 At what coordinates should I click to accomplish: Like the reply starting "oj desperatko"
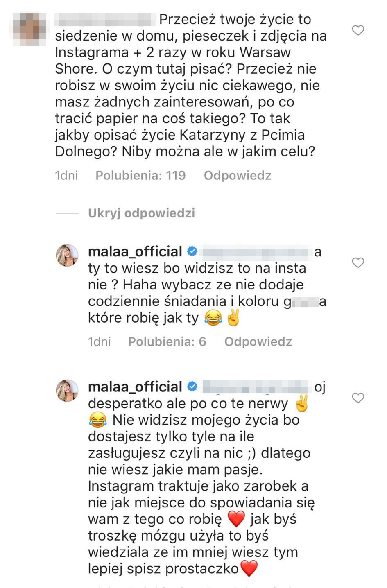click(358, 398)
